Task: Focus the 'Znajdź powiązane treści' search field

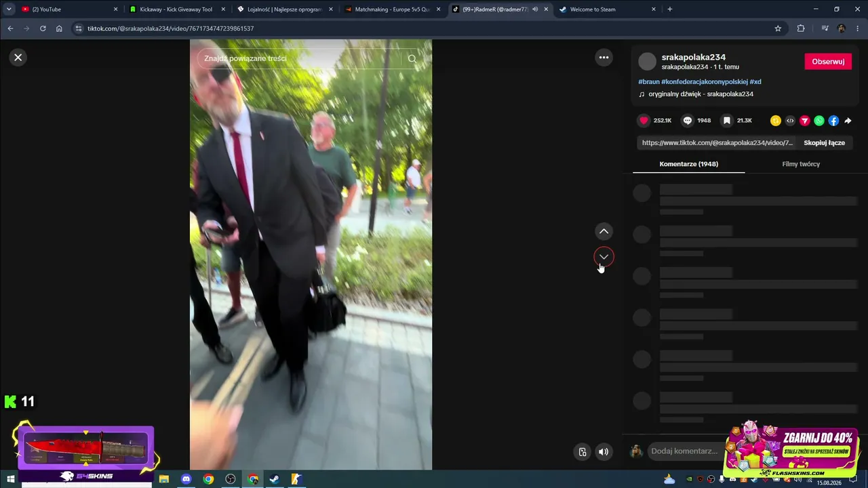Action: 302,59
